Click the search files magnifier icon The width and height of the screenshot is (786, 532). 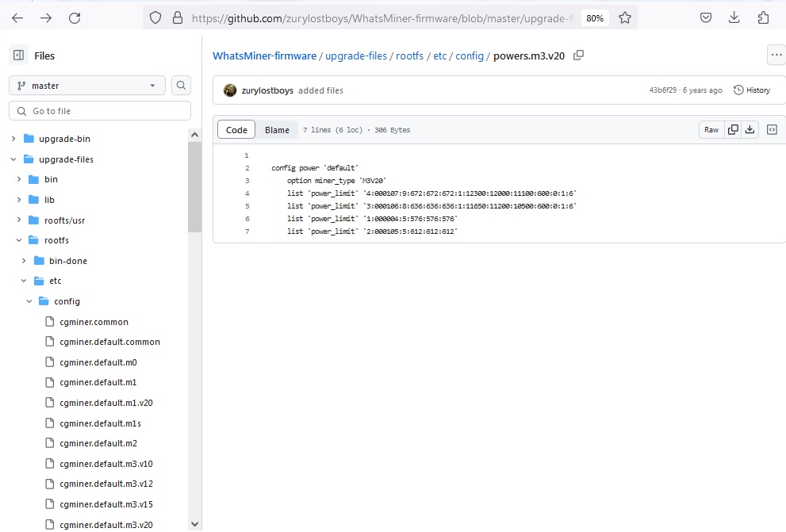[181, 86]
